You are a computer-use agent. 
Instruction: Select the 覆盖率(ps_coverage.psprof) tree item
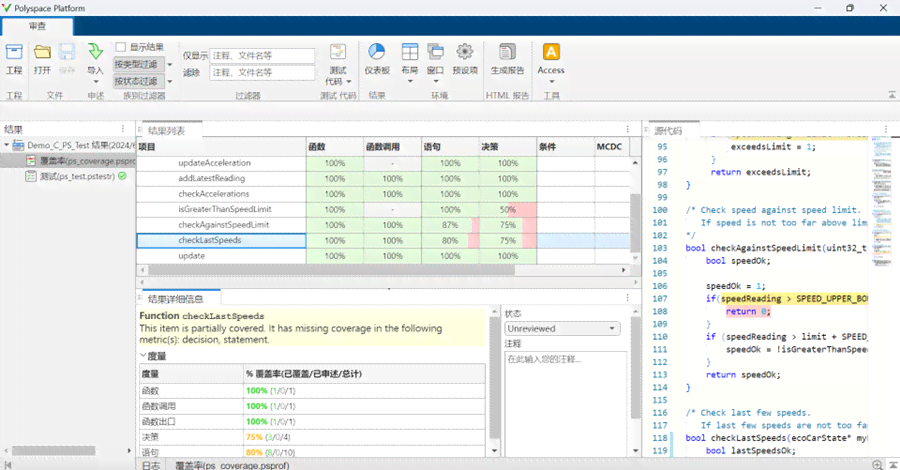coord(88,161)
